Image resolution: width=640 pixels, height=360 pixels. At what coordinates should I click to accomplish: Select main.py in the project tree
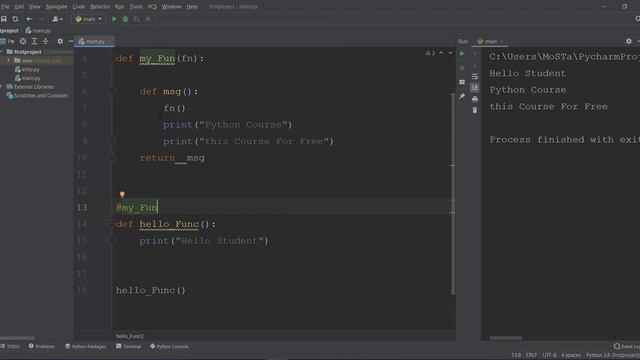pos(28,78)
